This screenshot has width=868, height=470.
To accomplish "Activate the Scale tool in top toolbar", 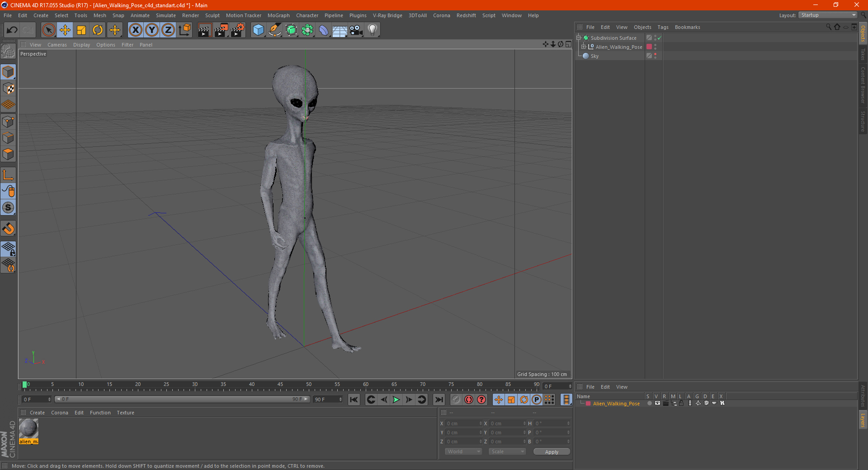I will pyautogui.click(x=81, y=30).
